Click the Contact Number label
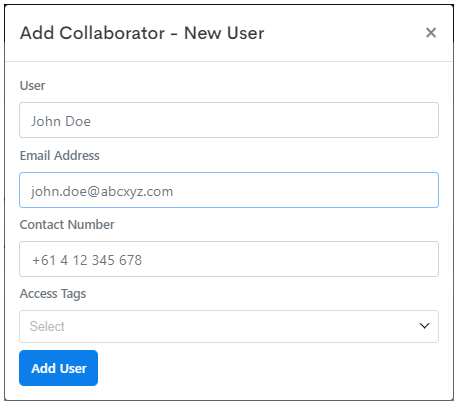This screenshot has width=456, height=404. pos(67,225)
